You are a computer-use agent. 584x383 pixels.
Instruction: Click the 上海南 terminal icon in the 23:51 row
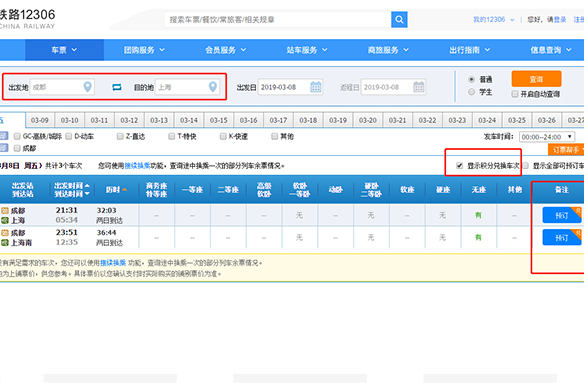4,243
